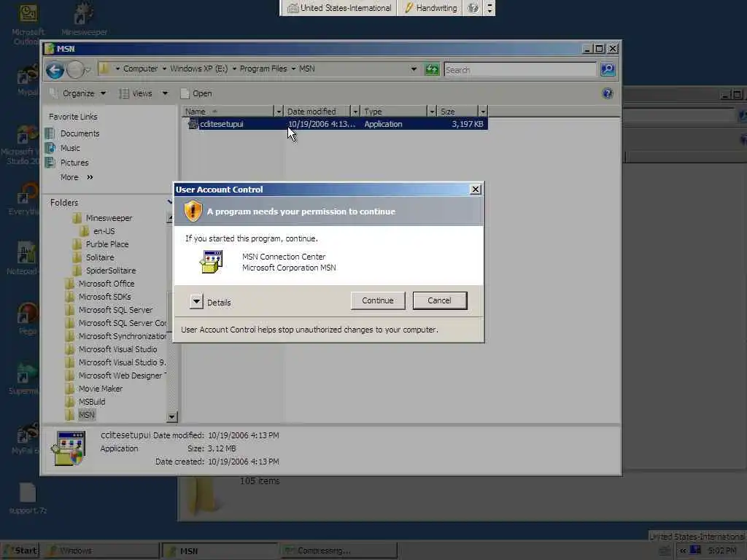The image size is (747, 560).
Task: Select Windows XP (E:) breadcrumb segment
Action: (198, 69)
